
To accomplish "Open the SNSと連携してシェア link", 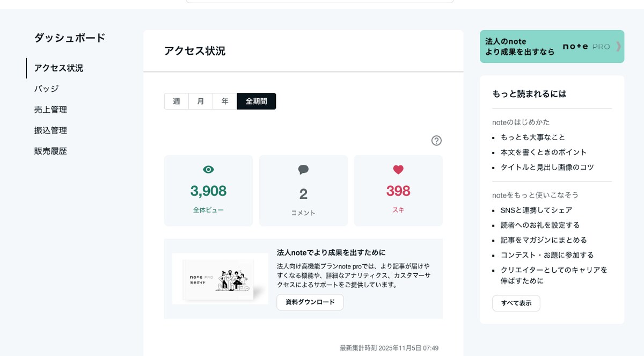I will click(x=536, y=210).
